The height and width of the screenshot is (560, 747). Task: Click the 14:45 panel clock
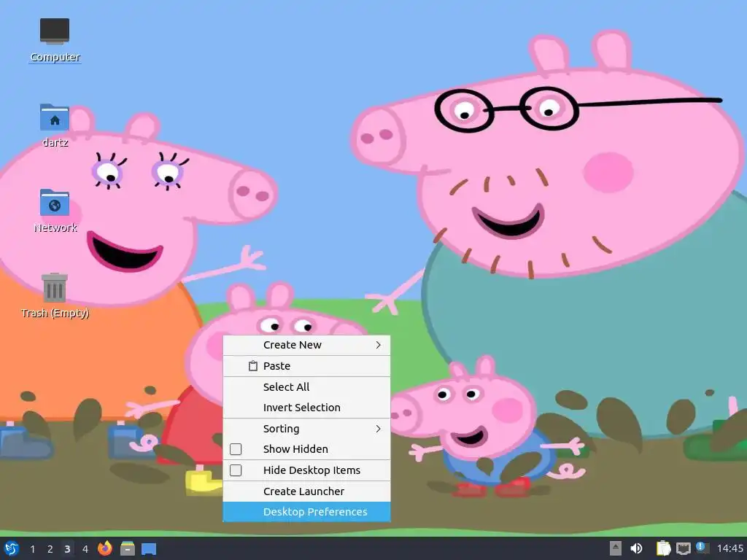point(729,548)
